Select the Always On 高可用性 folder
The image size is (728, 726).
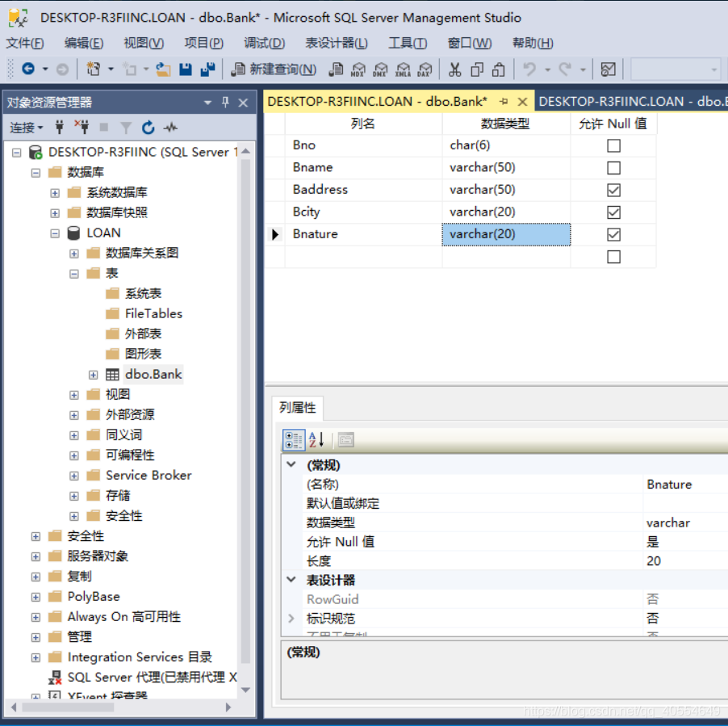(x=124, y=617)
